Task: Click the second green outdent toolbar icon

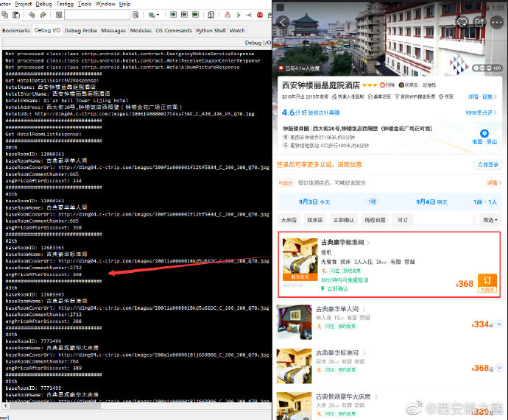Action: tap(184, 15)
